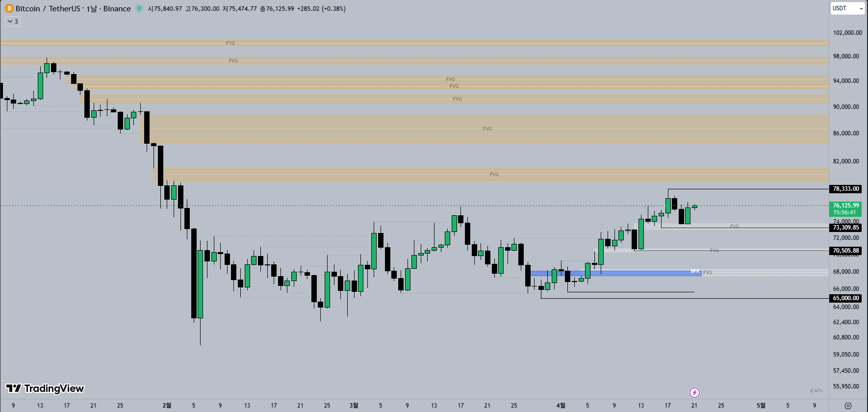Click the Bitcoin / TetherUS symbol title
The image size is (868, 412).
point(73,8)
